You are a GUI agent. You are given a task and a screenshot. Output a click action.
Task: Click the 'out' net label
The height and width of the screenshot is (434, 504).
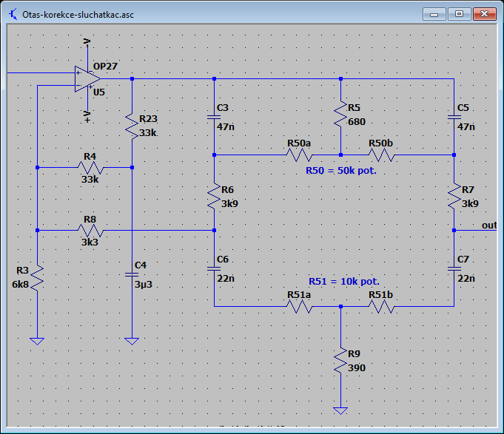pyautogui.click(x=489, y=226)
